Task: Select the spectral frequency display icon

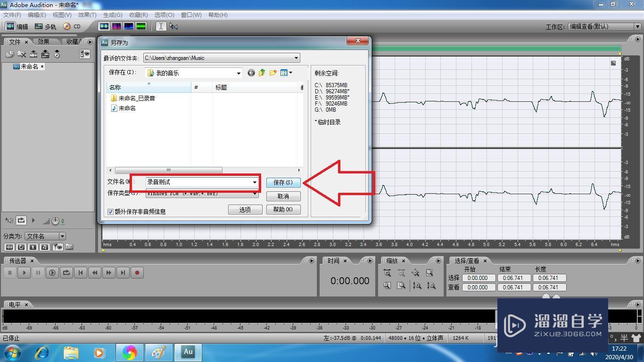Action: point(116,26)
